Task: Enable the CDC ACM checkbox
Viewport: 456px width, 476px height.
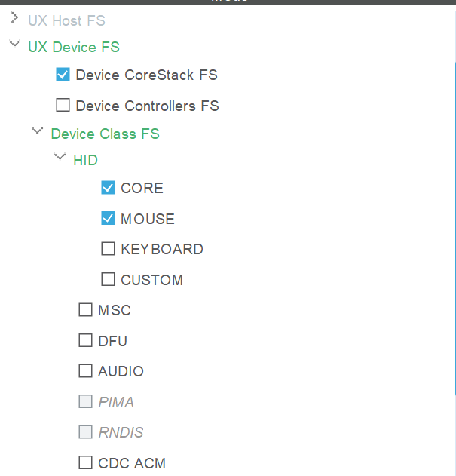Action: coord(85,462)
